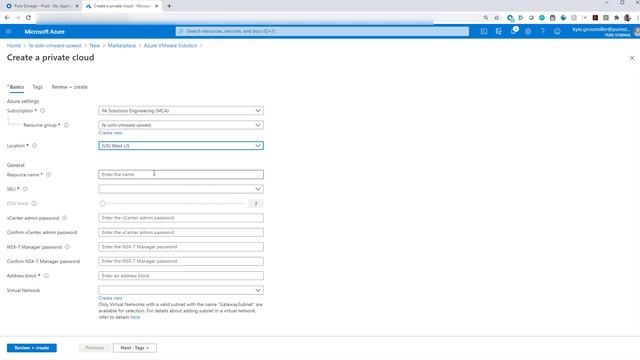
Task: Show info tooltip for Resource group
Action: click(x=66, y=125)
